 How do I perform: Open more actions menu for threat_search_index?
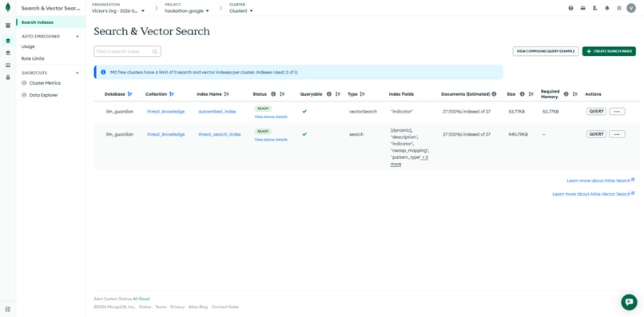tap(617, 134)
